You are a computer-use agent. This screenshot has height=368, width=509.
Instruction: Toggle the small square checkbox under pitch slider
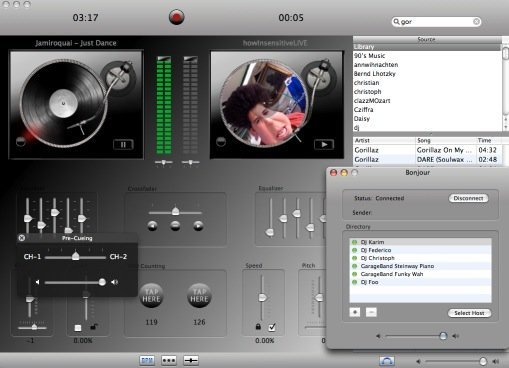[78, 328]
